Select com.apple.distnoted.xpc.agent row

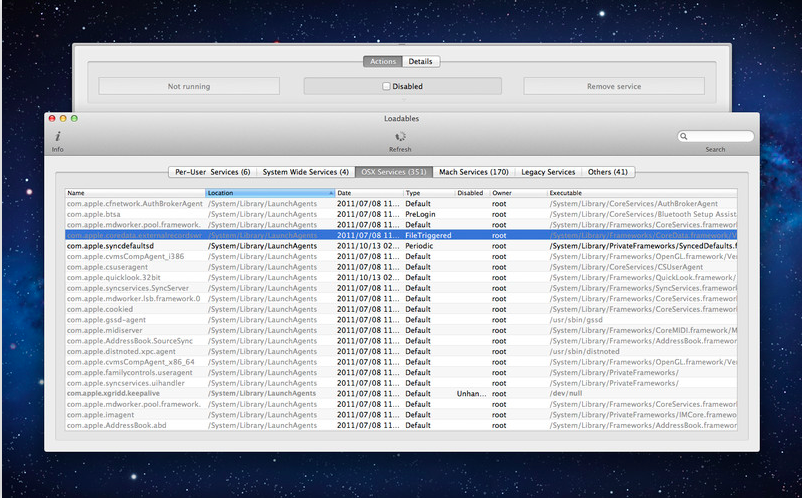click(x=401, y=351)
